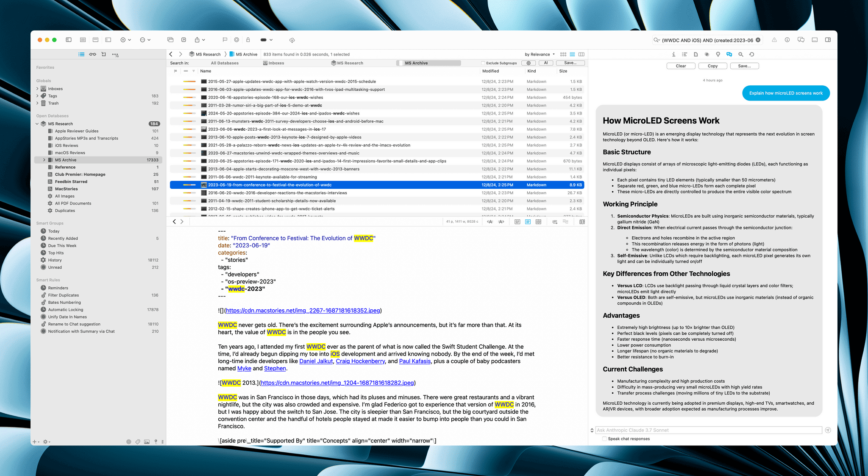Go back with the path bar arrow
The height and width of the screenshot is (476, 868).
click(x=171, y=54)
